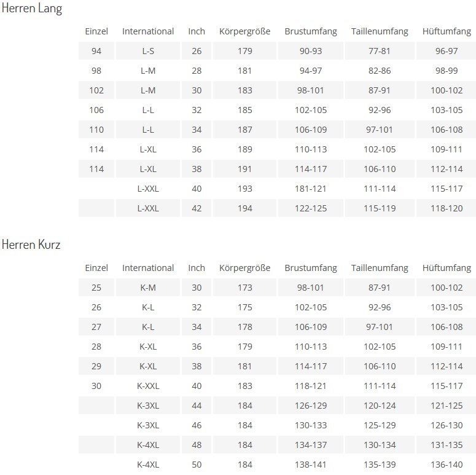Click the Herren Lang heading
This screenshot has height=475, width=476.
coord(32,8)
